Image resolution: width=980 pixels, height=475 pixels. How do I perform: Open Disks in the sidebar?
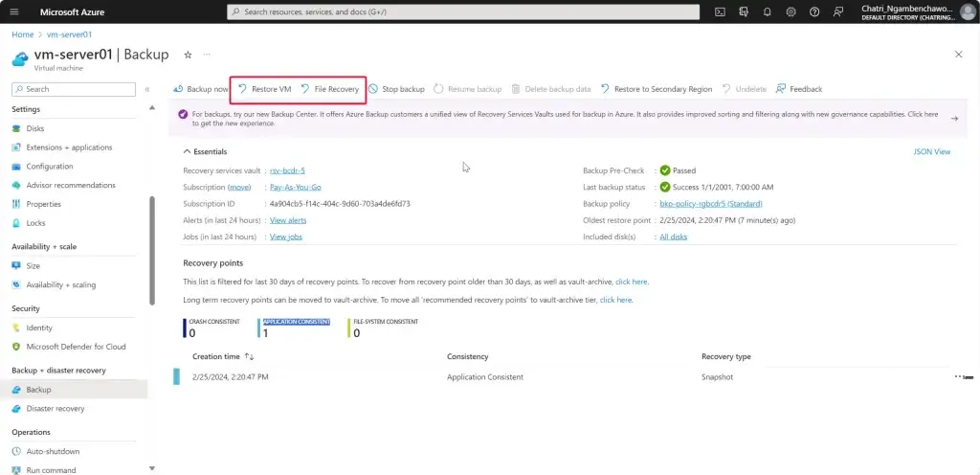(35, 128)
